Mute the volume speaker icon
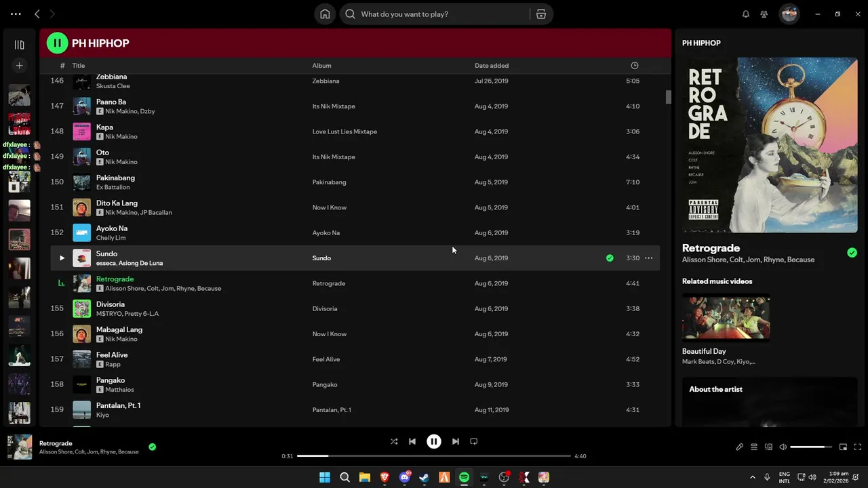This screenshot has height=488, width=868. coord(783,447)
